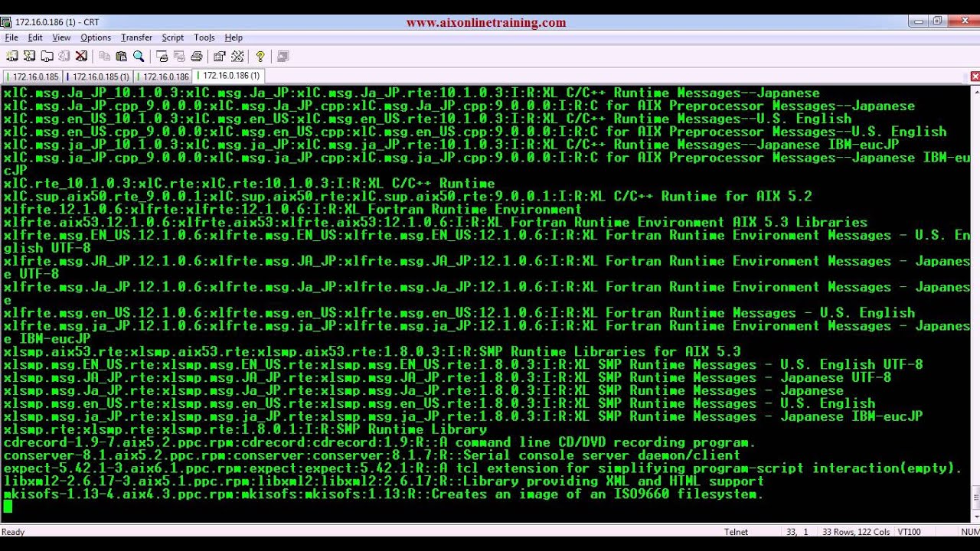Viewport: 980px width, 551px height.
Task: Click the xlC.rte_10.1.0.3 terminal line
Action: click(x=249, y=183)
